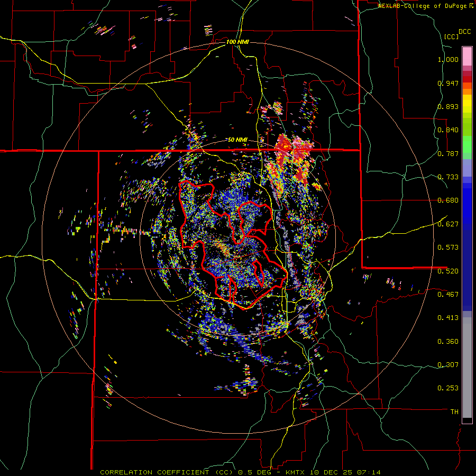
Task: Click the CORRELATION COEFFICIENT (CC) title text
Action: tap(167, 472)
